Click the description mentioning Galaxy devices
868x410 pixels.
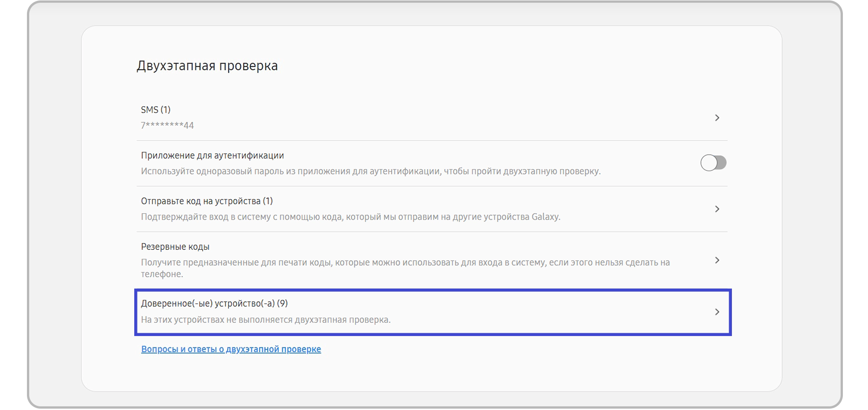351,217
